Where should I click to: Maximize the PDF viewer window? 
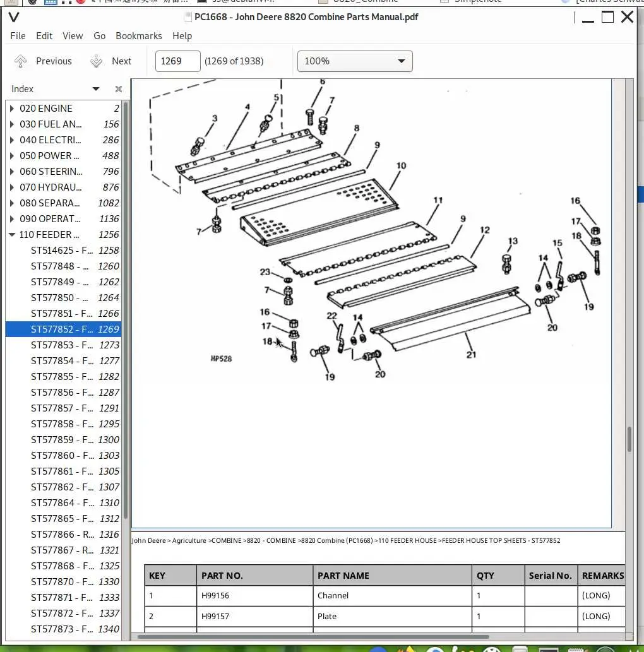click(x=608, y=17)
